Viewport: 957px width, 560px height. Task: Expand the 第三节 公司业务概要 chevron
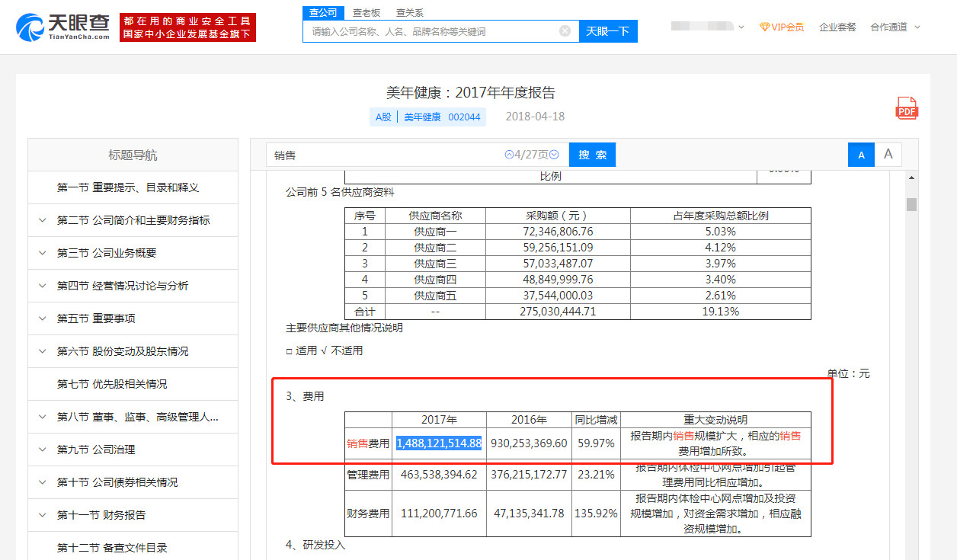42,253
